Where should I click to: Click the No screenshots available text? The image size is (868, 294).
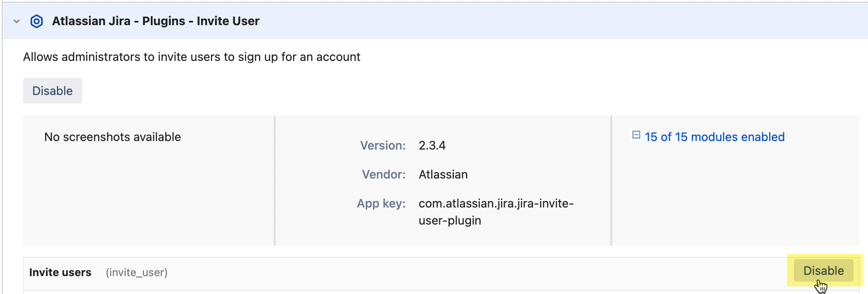coord(112,137)
